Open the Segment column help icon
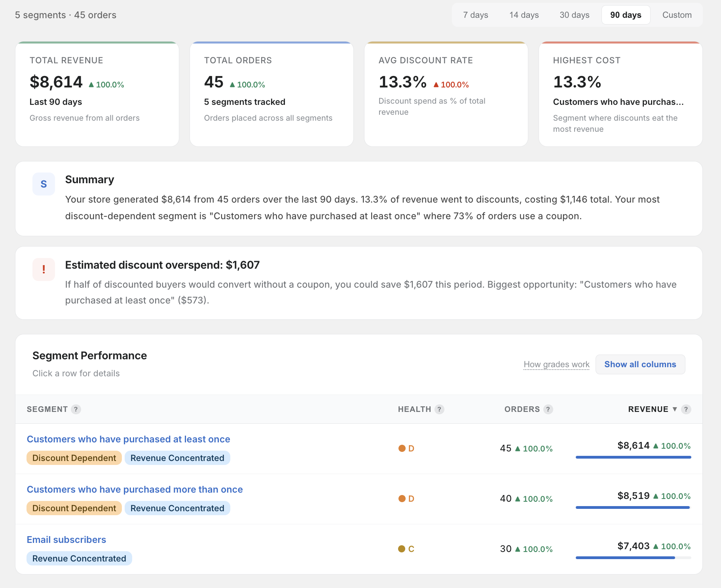The width and height of the screenshot is (721, 588). (76, 409)
